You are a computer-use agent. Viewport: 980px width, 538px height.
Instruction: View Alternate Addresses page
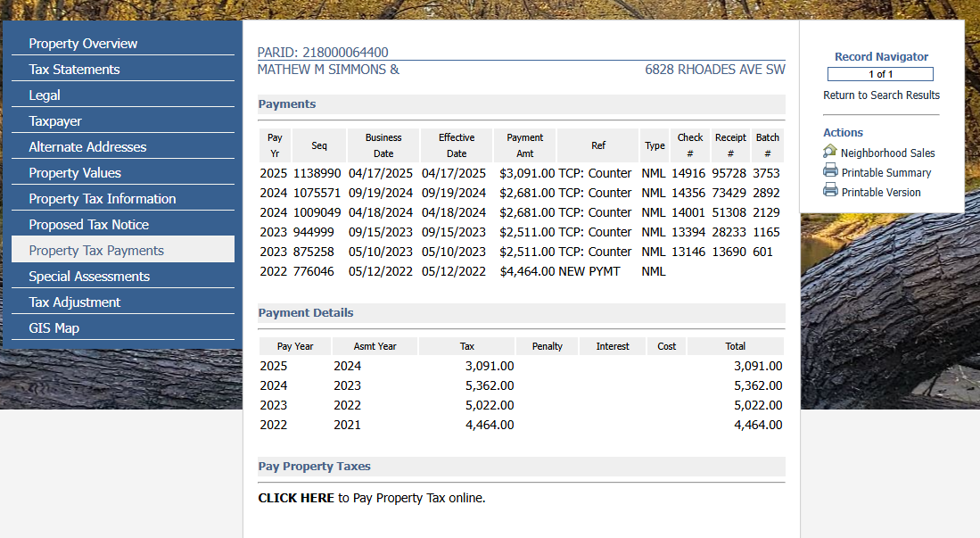[87, 147]
